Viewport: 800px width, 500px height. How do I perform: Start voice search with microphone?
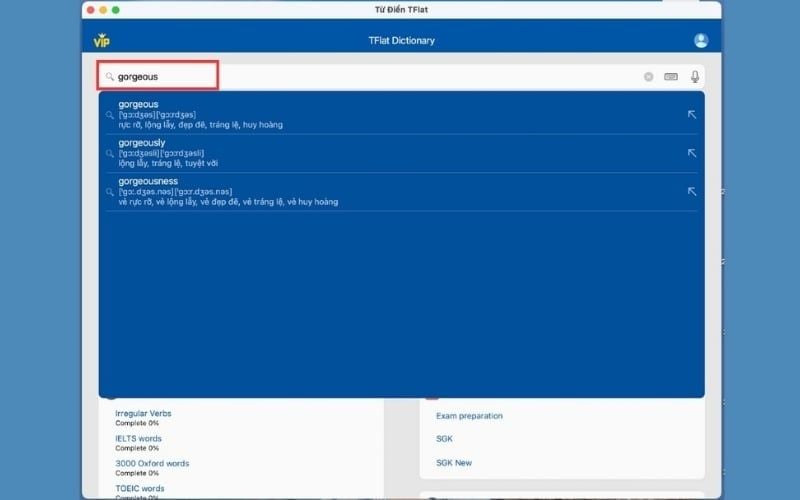pos(695,77)
